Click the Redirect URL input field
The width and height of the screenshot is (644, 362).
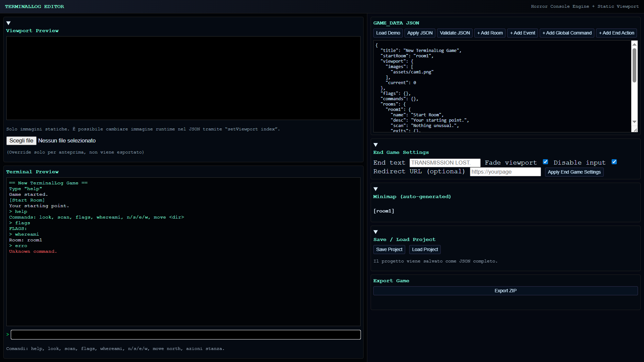click(505, 172)
